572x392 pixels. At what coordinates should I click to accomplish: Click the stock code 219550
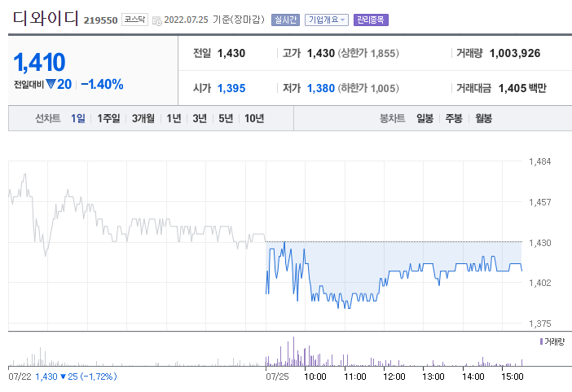(100, 20)
